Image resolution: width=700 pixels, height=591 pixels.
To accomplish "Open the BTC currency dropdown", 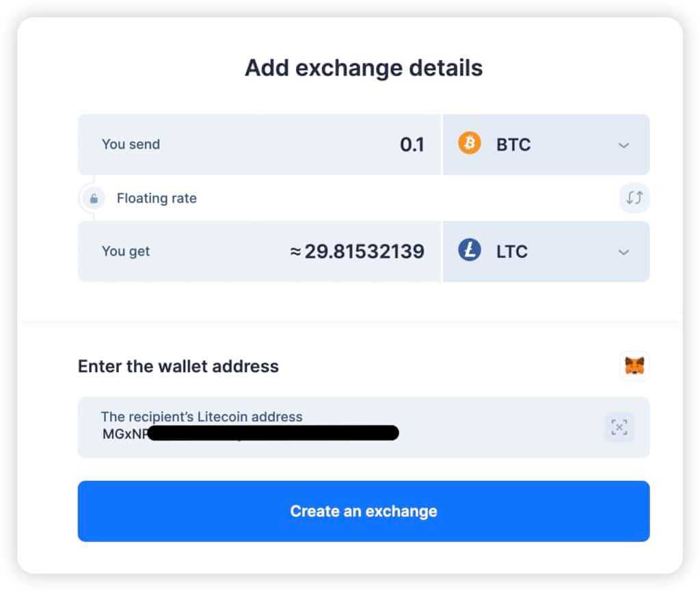I will coord(623,144).
